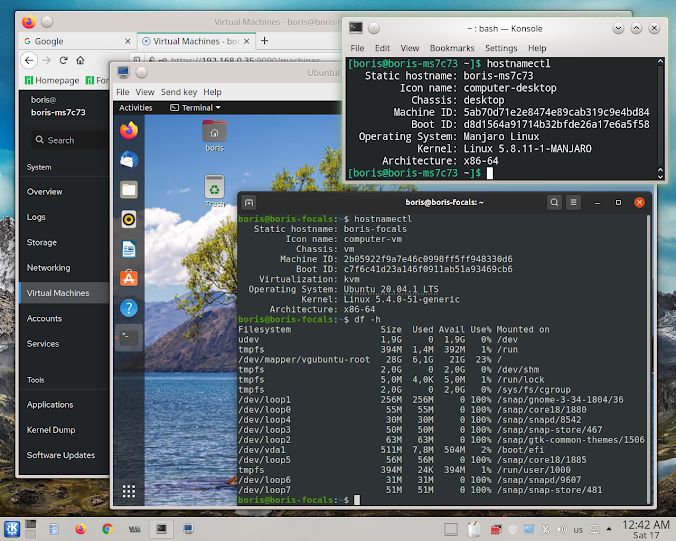Expand hidden system tray icons arrow
676x541 pixels.
click(x=609, y=529)
